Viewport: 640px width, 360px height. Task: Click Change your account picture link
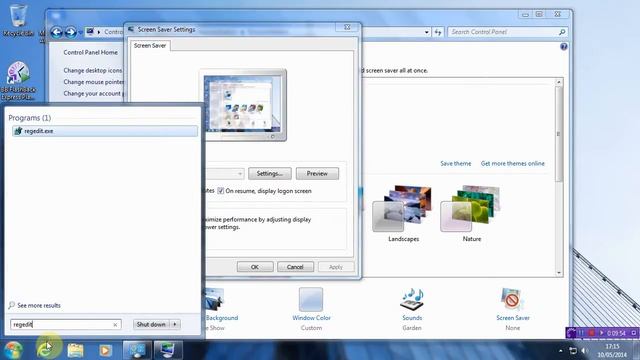93,93
